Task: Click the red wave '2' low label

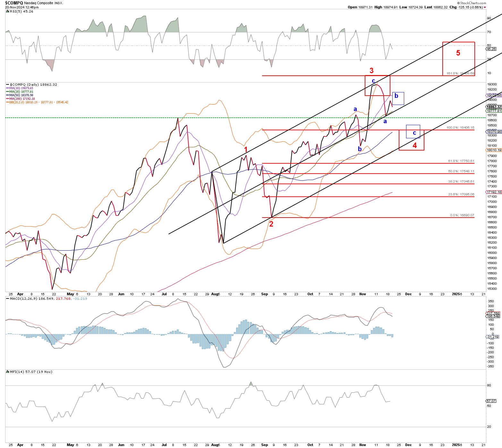Action: [x=271, y=224]
